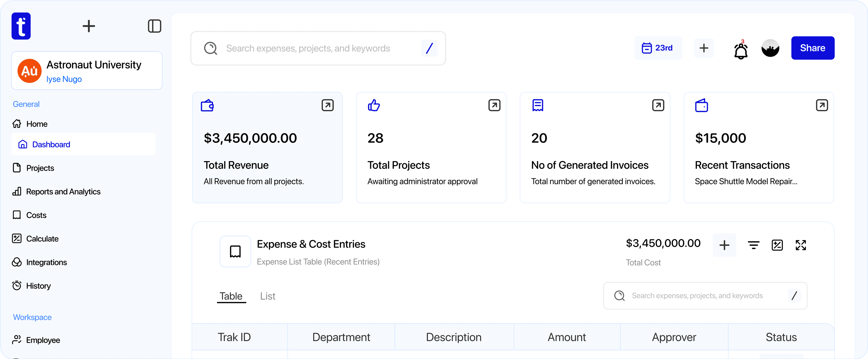Click the Costs receipt icon
868x359 pixels.
17,215
